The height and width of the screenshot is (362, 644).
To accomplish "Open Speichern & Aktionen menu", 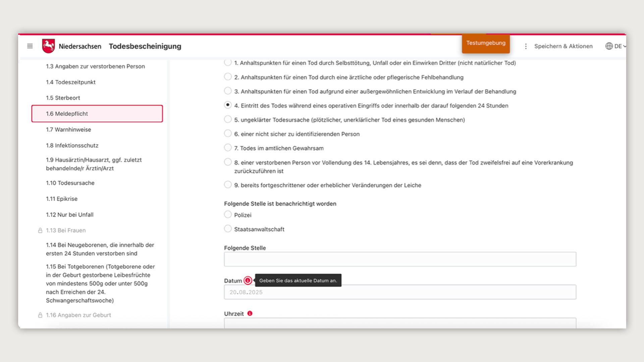I will tap(563, 46).
